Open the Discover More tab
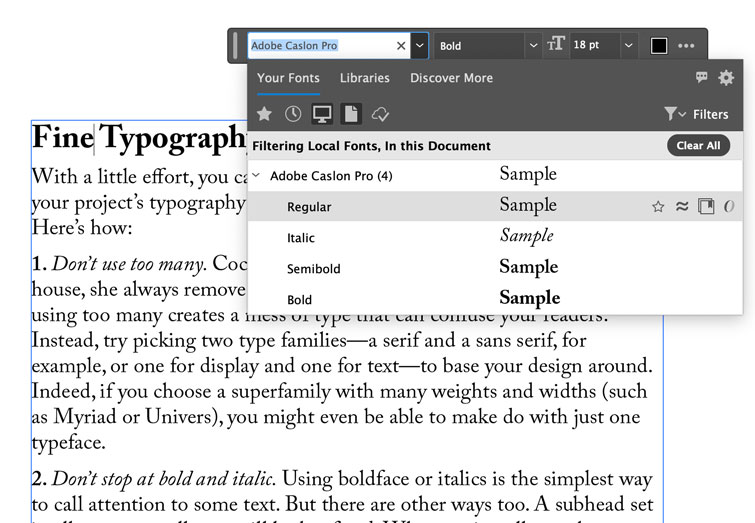 tap(451, 78)
